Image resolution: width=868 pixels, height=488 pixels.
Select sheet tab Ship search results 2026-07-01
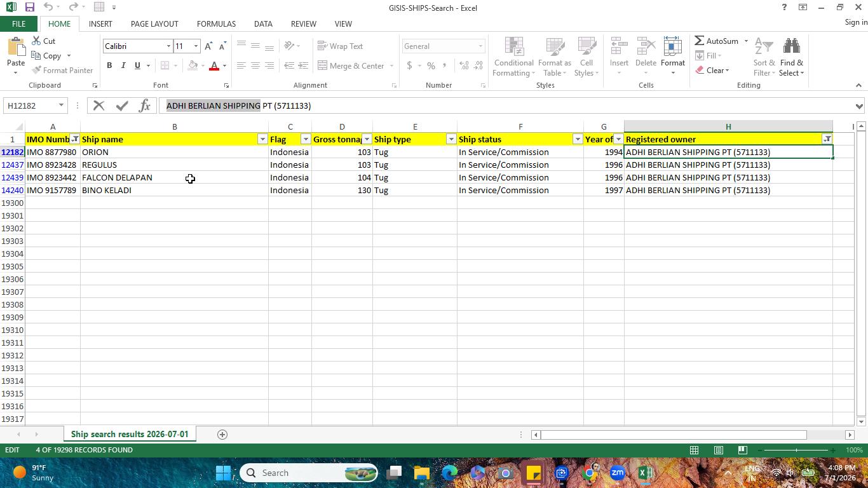130,435
